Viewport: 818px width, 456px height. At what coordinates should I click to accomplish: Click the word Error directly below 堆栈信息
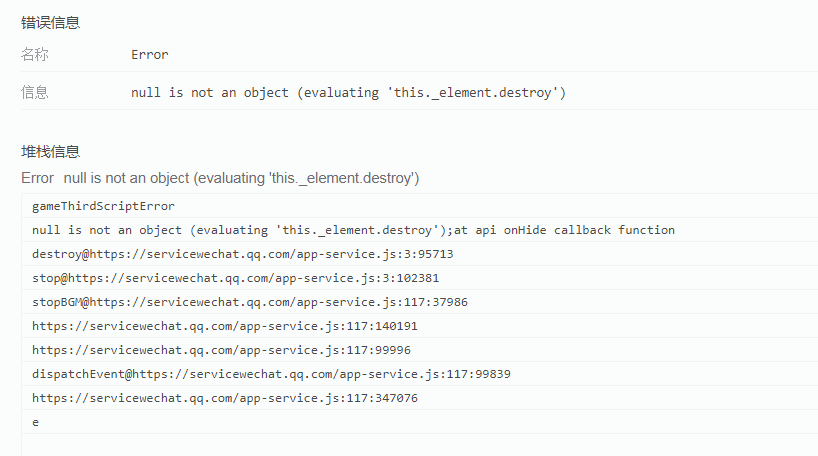point(37,178)
